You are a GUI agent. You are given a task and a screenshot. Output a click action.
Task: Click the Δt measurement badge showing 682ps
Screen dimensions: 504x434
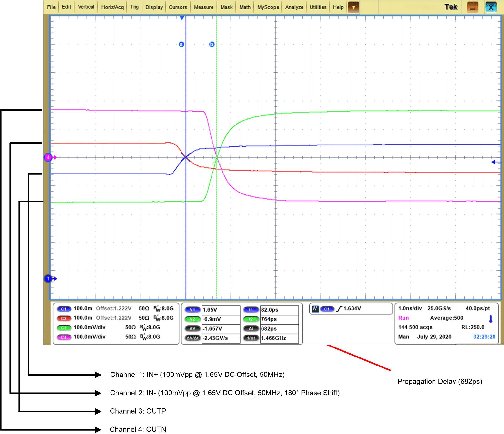pos(251,328)
